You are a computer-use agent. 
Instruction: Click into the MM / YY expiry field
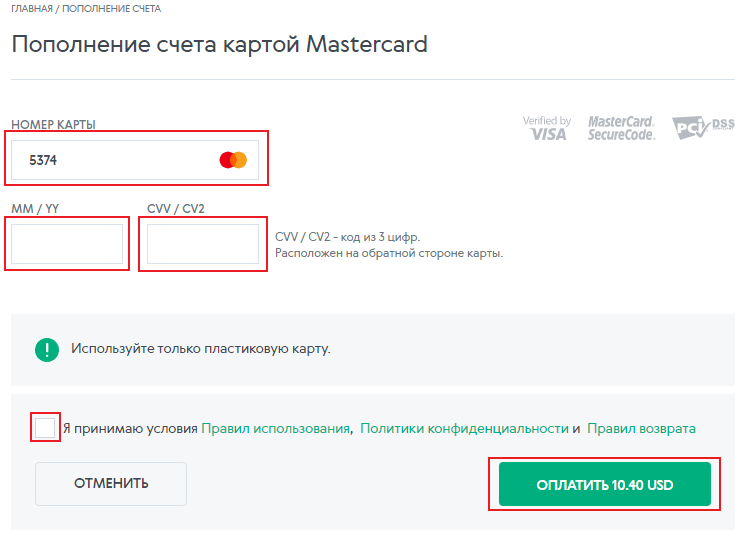tap(67, 244)
